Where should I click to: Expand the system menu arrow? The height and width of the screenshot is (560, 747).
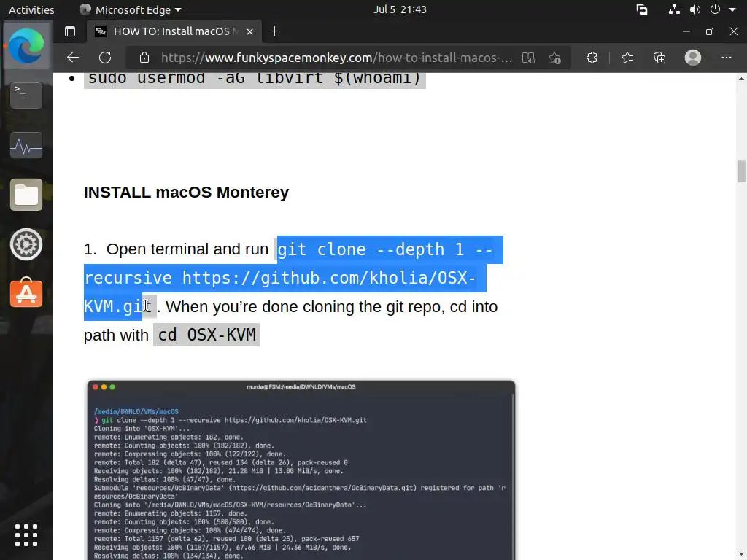pyautogui.click(x=732, y=9)
